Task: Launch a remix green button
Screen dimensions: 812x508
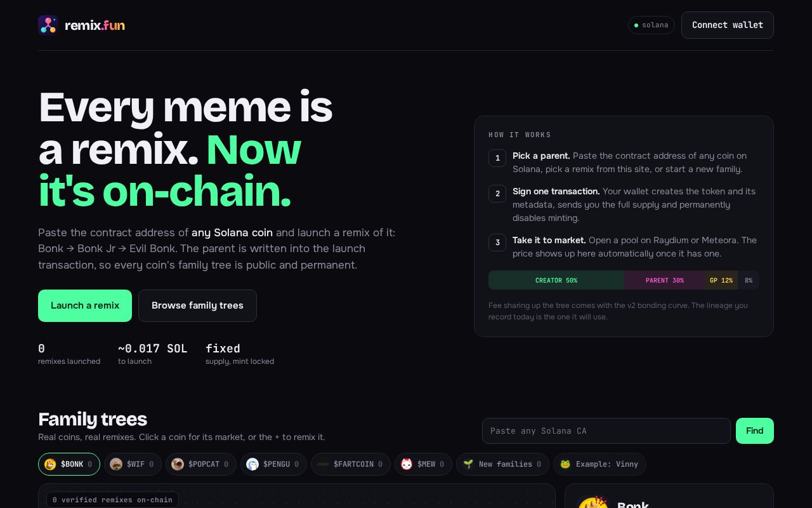Action: pos(85,305)
